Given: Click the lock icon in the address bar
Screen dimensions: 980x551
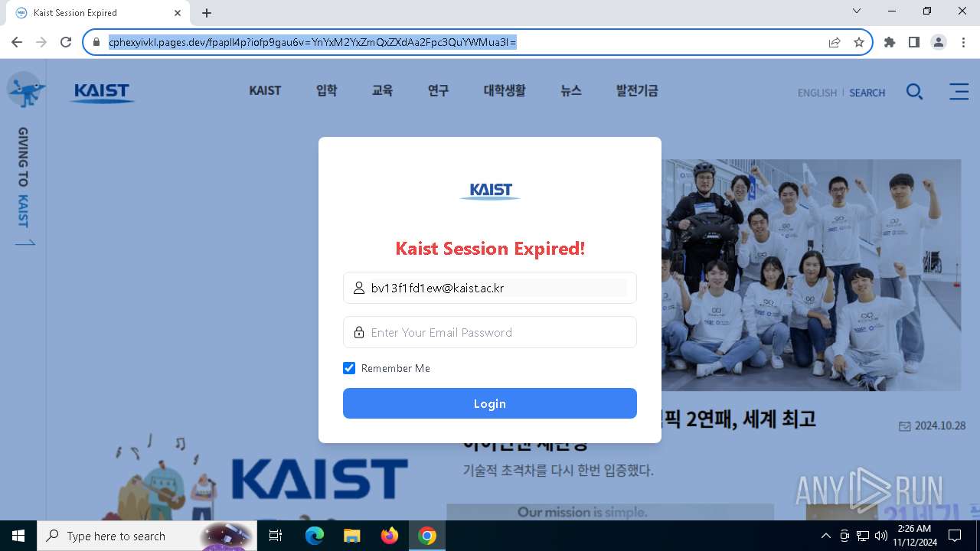Looking at the screenshot, I should tap(96, 42).
